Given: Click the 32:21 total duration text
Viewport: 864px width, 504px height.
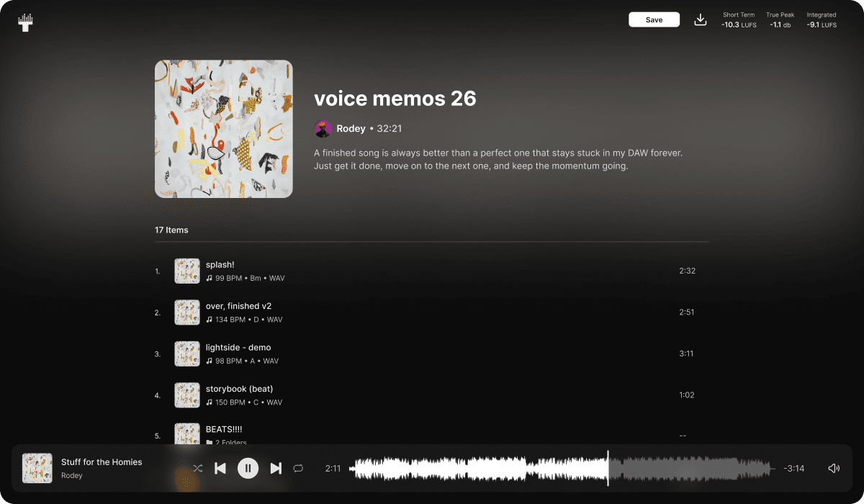Looking at the screenshot, I should coord(390,129).
